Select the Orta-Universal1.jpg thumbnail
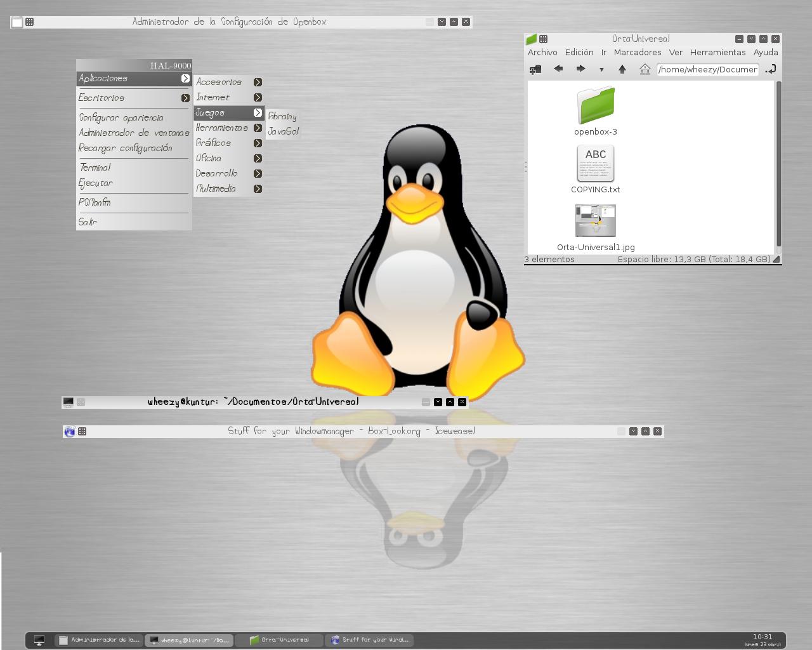812x650 pixels. [596, 220]
